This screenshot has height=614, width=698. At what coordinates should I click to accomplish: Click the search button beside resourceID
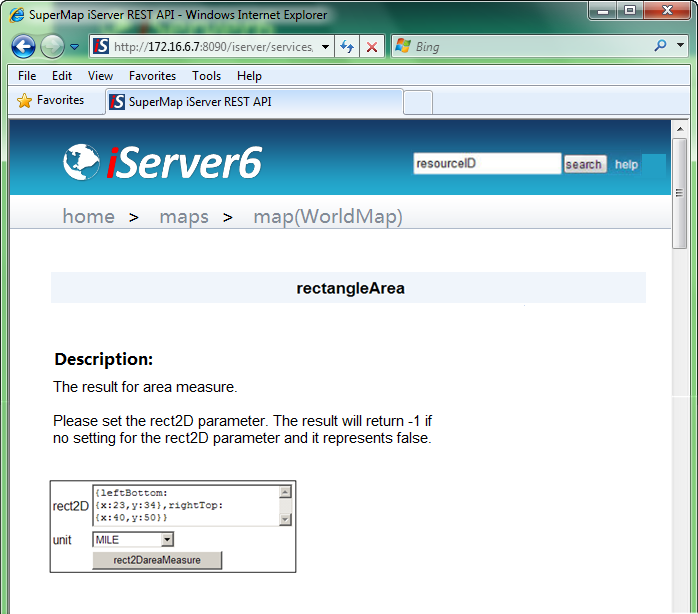[x=584, y=165]
